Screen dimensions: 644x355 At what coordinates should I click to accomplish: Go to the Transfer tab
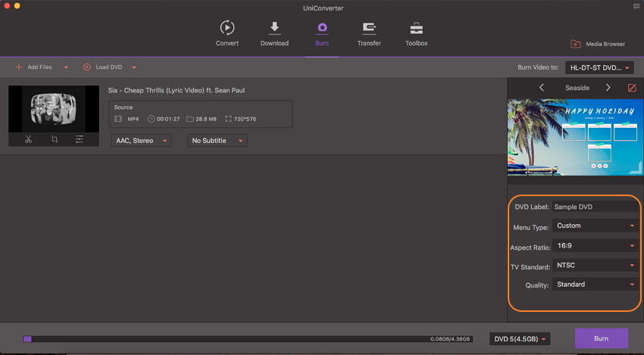click(x=369, y=33)
